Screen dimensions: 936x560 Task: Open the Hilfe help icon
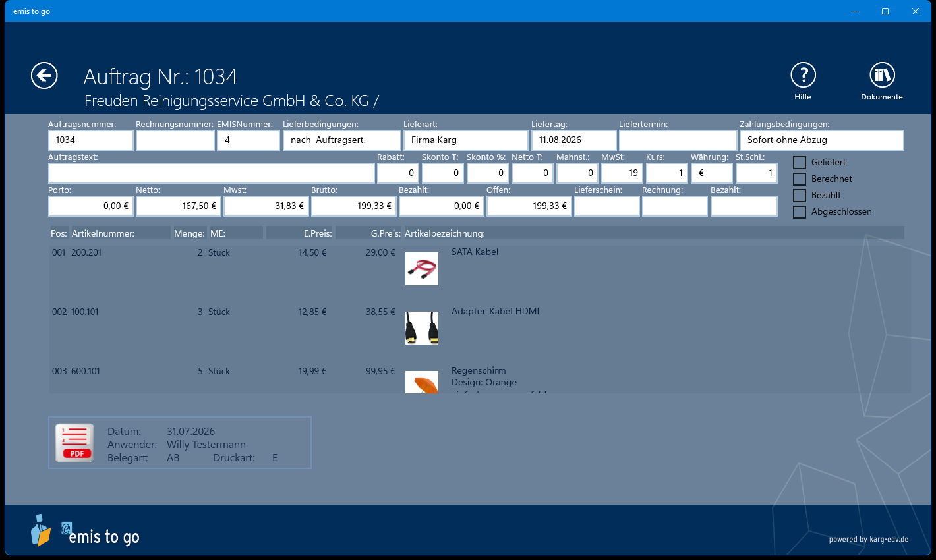coord(803,75)
